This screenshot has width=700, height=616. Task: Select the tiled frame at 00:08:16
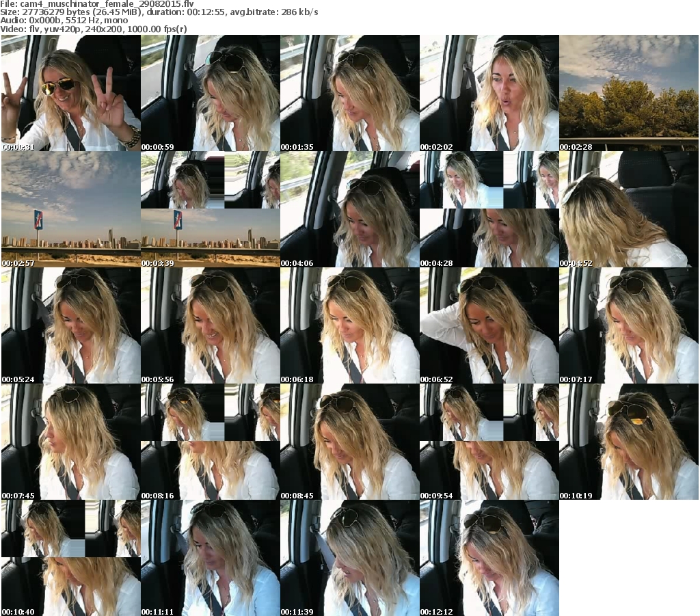point(211,442)
